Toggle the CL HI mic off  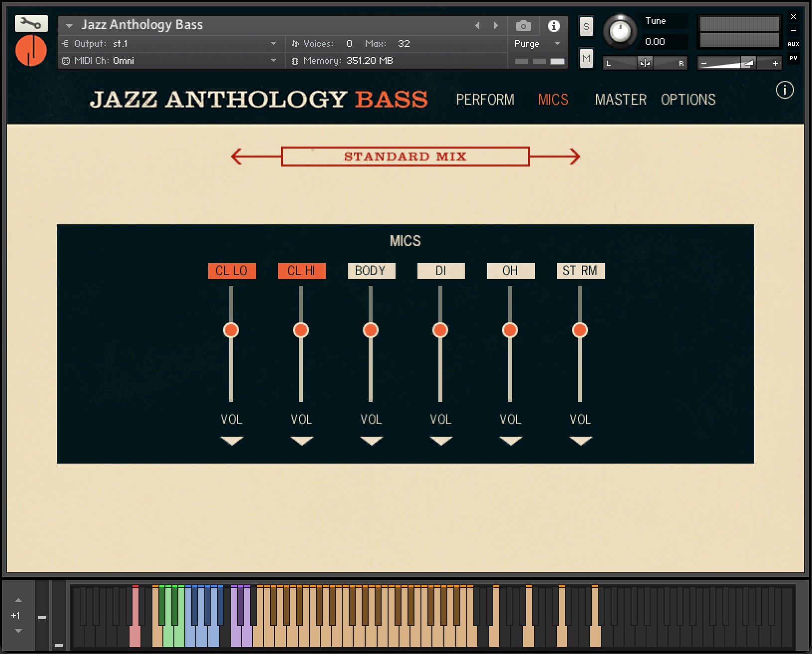click(301, 271)
